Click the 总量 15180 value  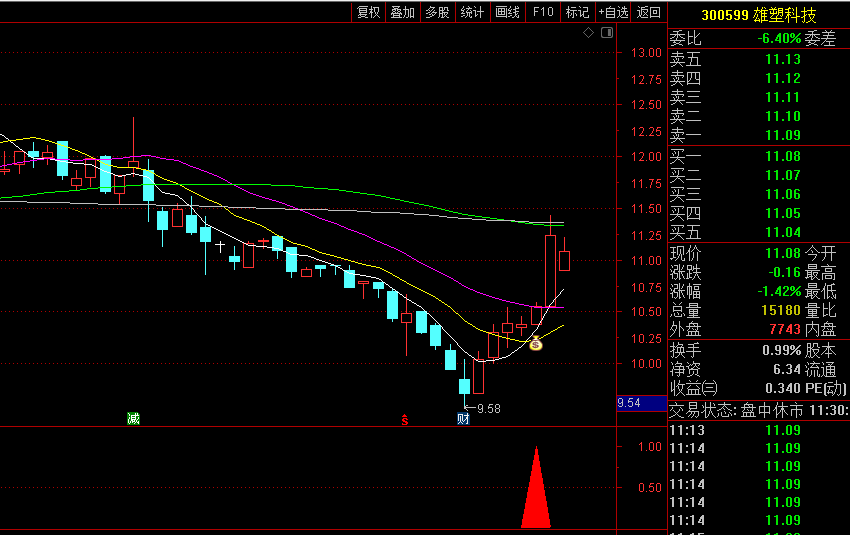pos(781,310)
